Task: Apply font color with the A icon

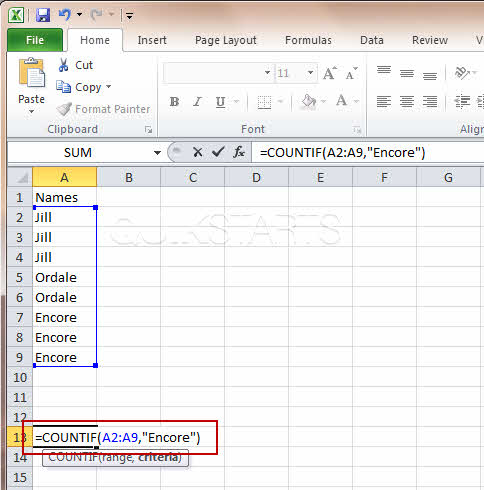Action: [x=342, y=101]
